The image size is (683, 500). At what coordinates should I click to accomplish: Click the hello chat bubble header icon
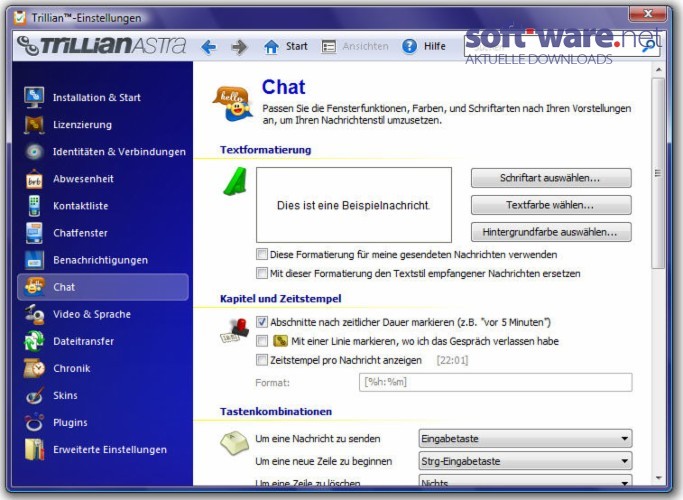tap(233, 104)
